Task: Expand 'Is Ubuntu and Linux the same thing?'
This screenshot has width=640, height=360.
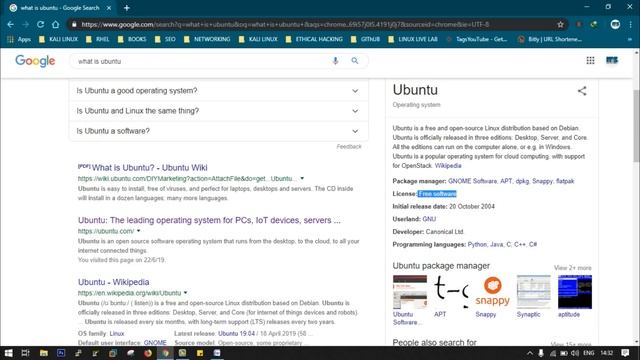Action: tap(219, 111)
